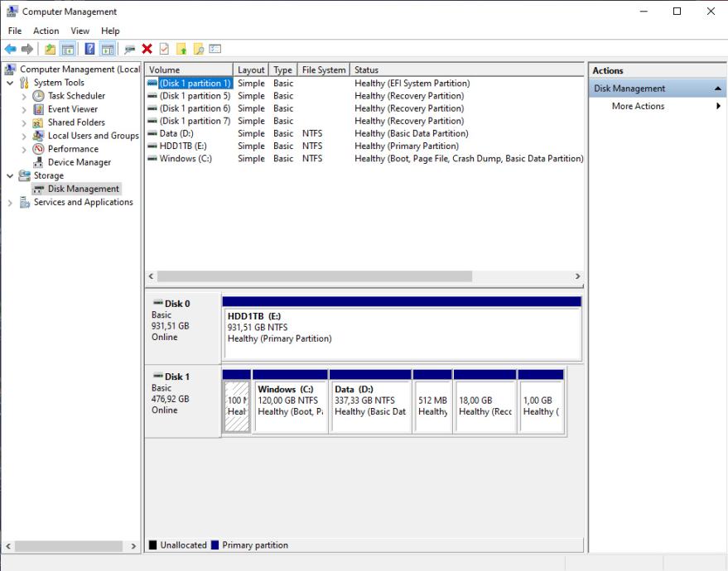Expand the Shared Folders node
Image resolution: width=728 pixels, height=571 pixels.
coord(23,122)
